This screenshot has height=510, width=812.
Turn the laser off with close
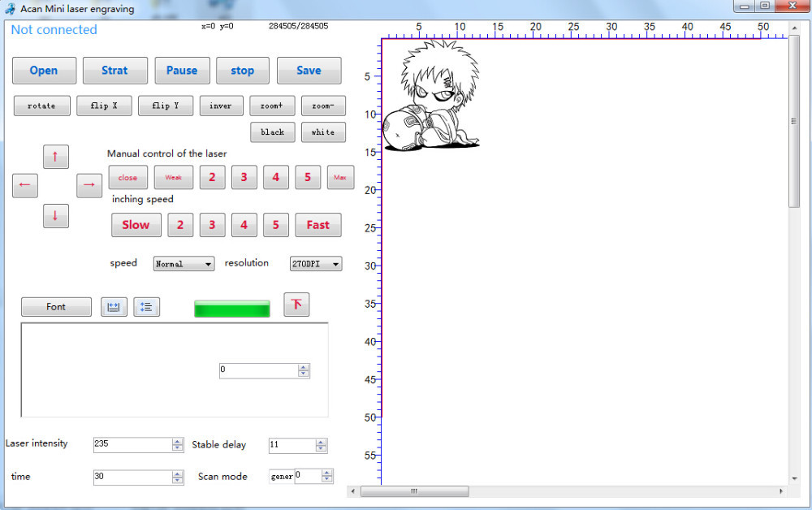coord(128,178)
